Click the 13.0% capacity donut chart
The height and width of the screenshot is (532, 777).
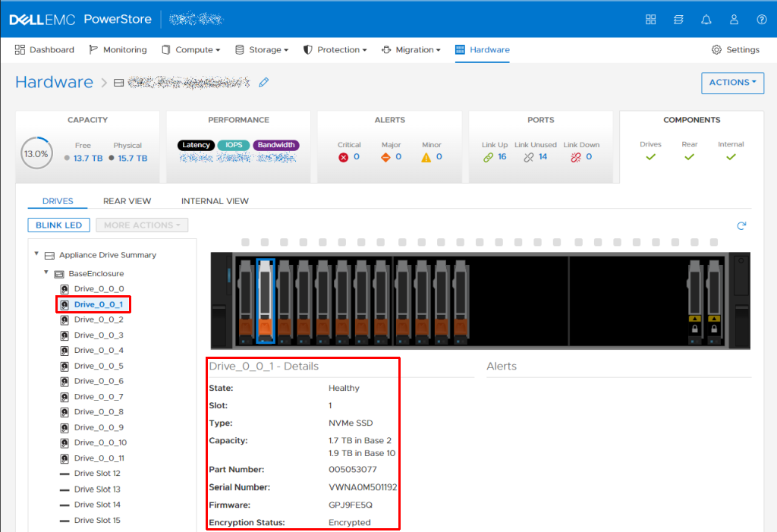coord(36,153)
